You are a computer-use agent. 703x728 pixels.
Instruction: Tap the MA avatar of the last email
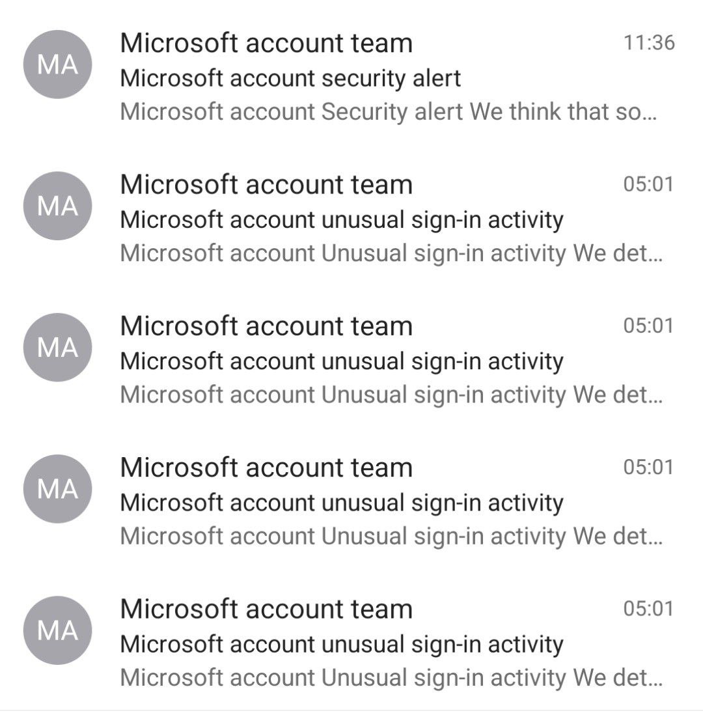tap(58, 630)
